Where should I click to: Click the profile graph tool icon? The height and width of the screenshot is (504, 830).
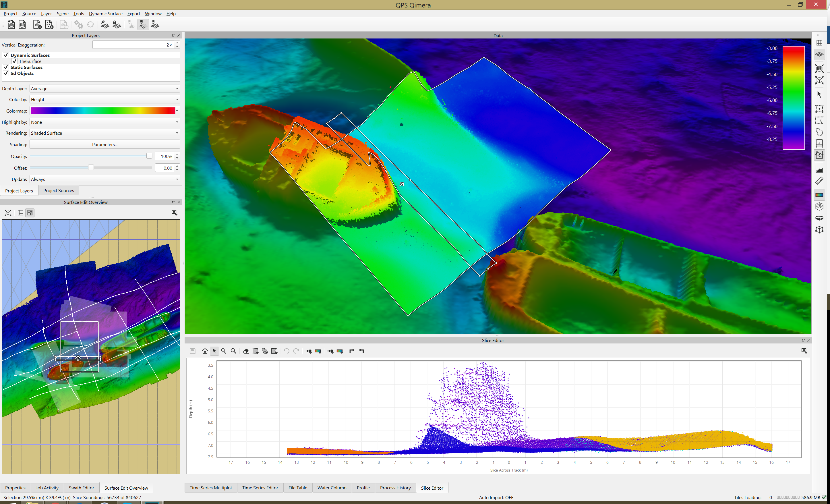click(819, 169)
